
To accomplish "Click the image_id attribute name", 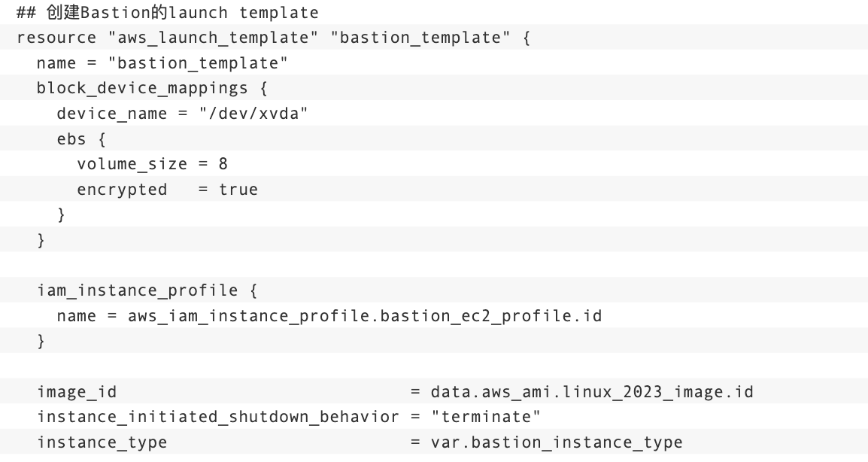I will click(x=77, y=392).
